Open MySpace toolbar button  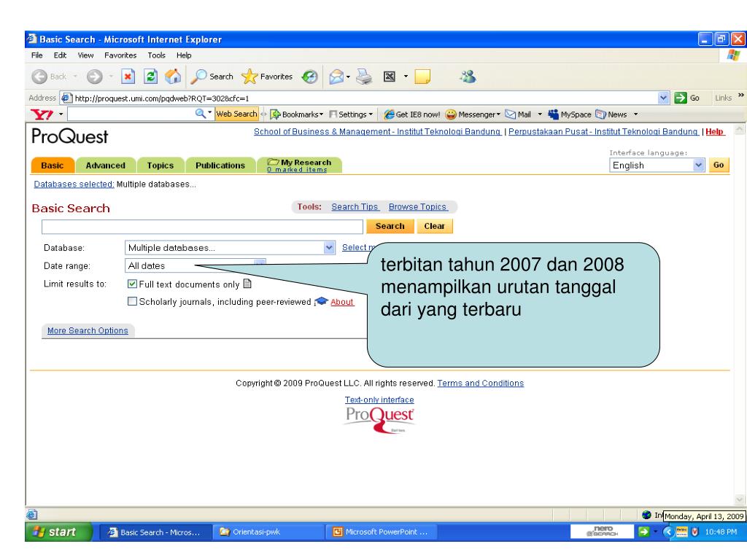tap(570, 114)
